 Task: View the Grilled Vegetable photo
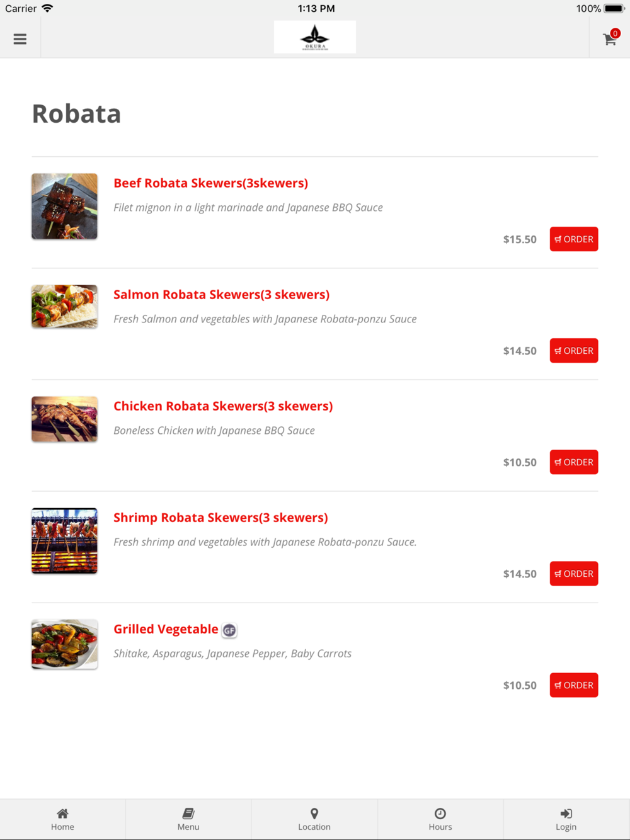(64, 644)
